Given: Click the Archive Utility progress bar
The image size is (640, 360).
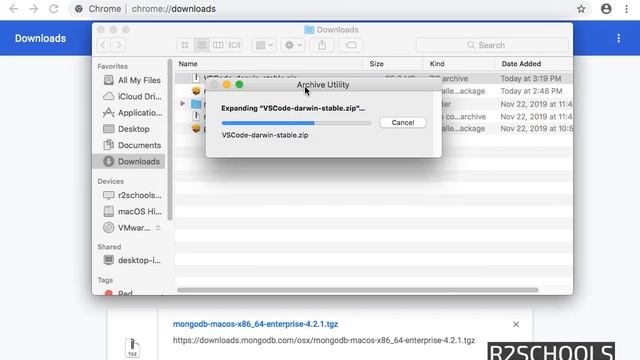Looking at the screenshot, I should [296, 122].
